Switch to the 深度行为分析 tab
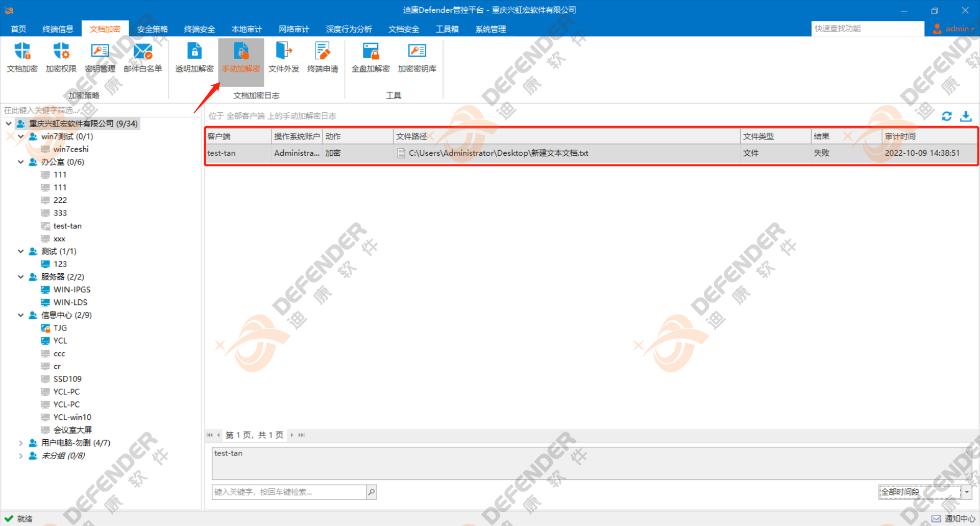The height and width of the screenshot is (526, 980). (349, 29)
